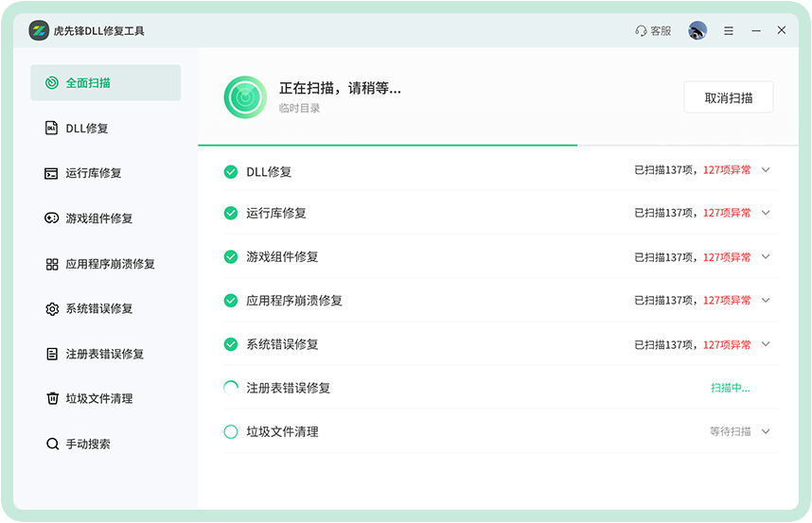This screenshot has width=812, height=523.
Task: Click the DLL修复 sidebar icon
Action: [52, 128]
